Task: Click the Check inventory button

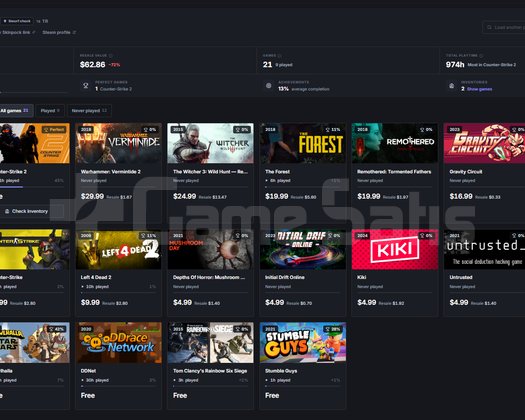Action: click(x=32, y=211)
